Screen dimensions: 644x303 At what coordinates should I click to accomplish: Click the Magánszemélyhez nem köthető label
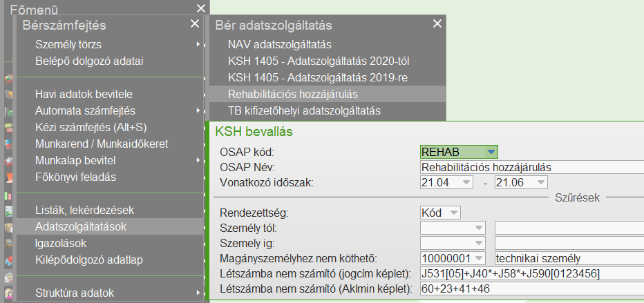pyautogui.click(x=299, y=259)
